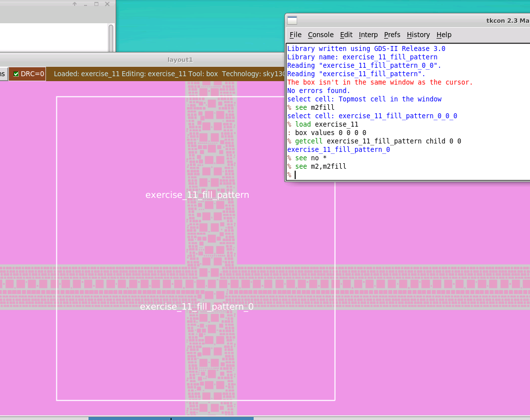Click the tkcon window menu icon
The image size is (530, 420).
pyautogui.click(x=292, y=21)
